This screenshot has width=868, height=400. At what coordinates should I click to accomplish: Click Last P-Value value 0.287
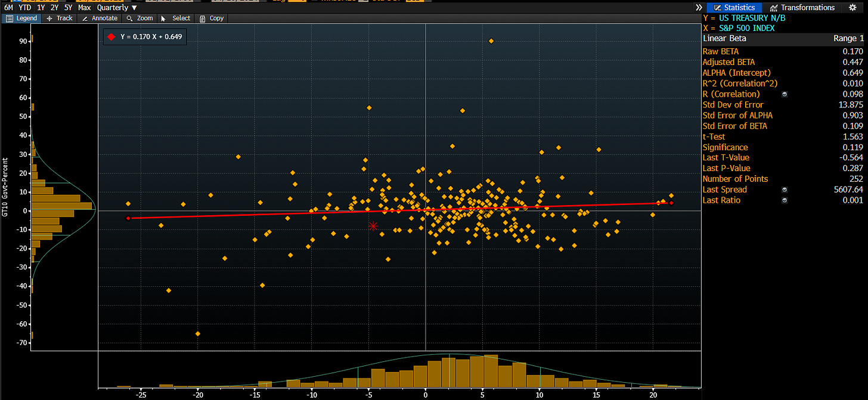click(853, 169)
